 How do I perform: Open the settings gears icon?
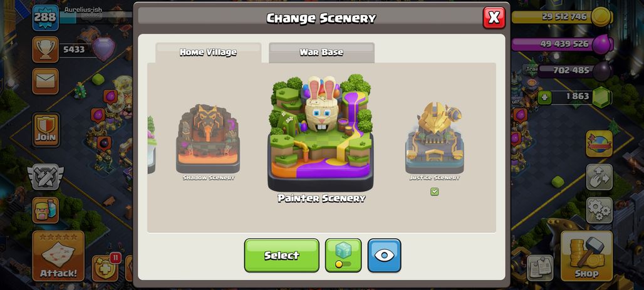click(x=600, y=210)
